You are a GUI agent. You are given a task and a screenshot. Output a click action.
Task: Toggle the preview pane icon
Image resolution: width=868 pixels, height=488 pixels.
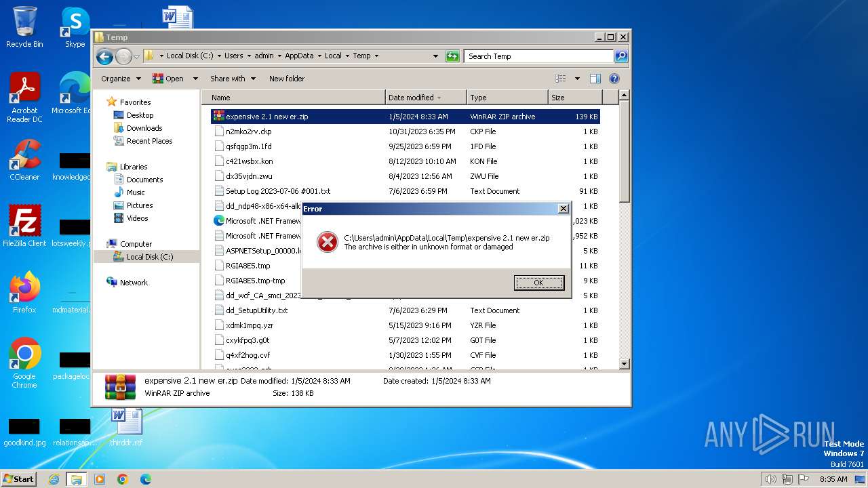(x=595, y=79)
